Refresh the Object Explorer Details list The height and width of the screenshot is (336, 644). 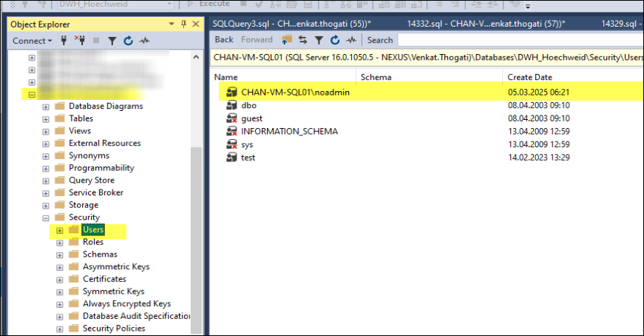335,39
